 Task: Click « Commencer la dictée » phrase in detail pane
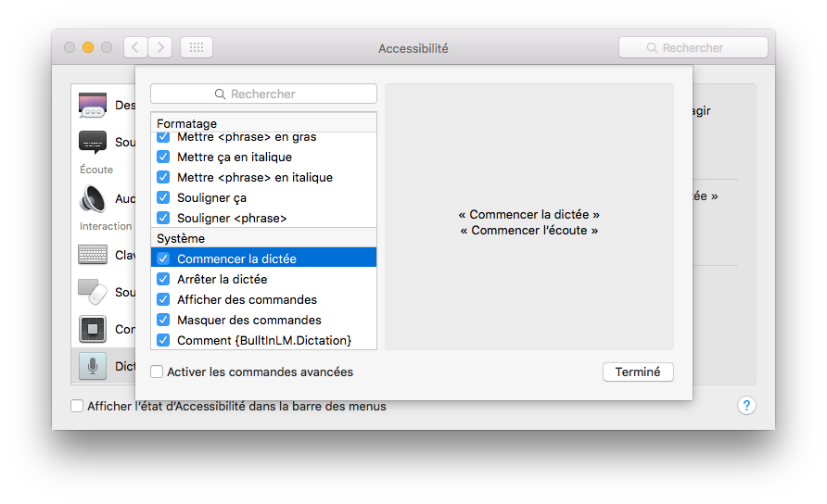tap(529, 215)
